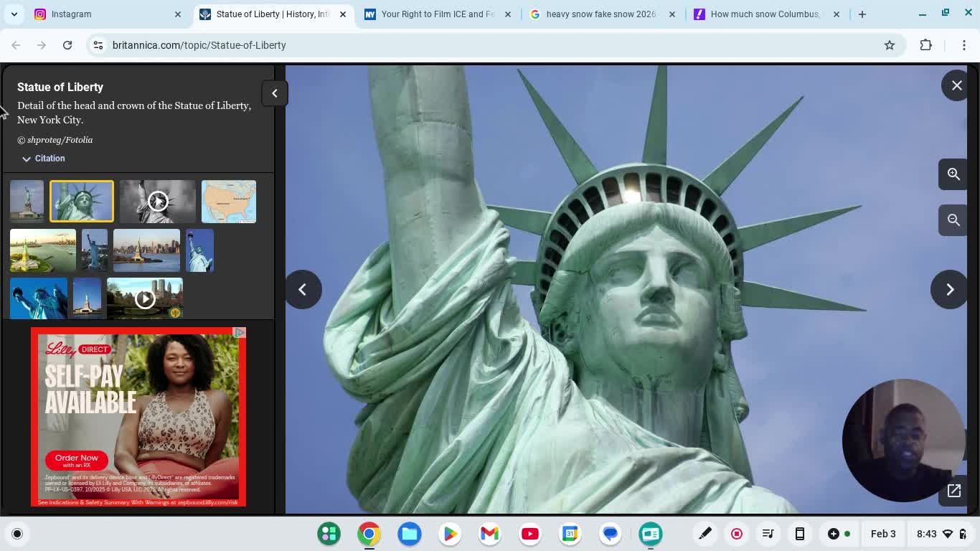Screen dimensions: 980x551
Task: Switch to the heavy snow Google search tab
Action: (600, 14)
